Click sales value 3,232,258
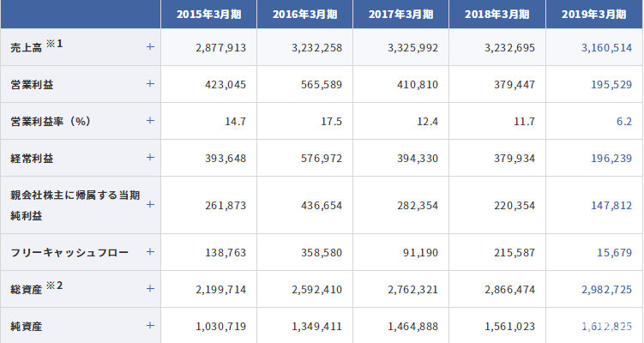This screenshot has width=644, height=343. click(x=317, y=48)
